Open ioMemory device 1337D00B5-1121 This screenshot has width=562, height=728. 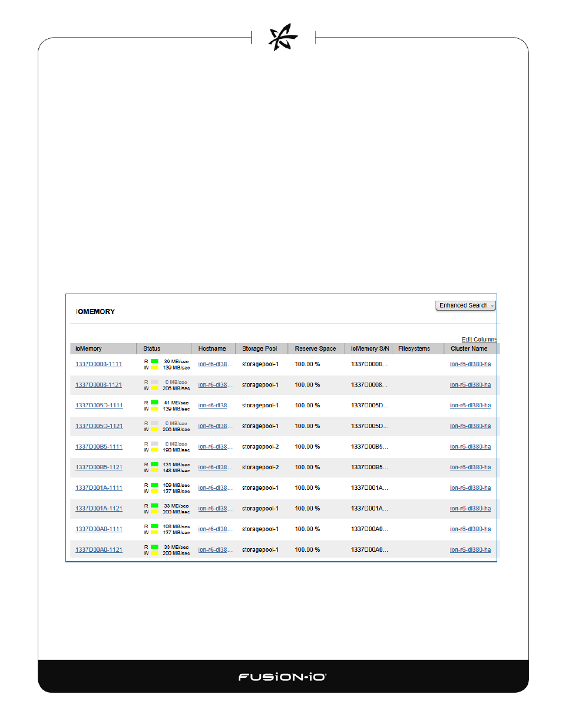click(x=99, y=467)
